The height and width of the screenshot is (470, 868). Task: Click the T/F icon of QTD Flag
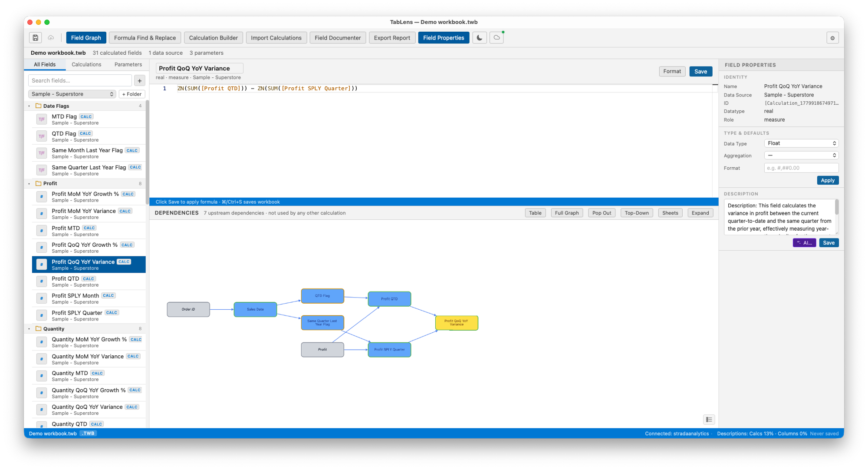[x=42, y=136]
